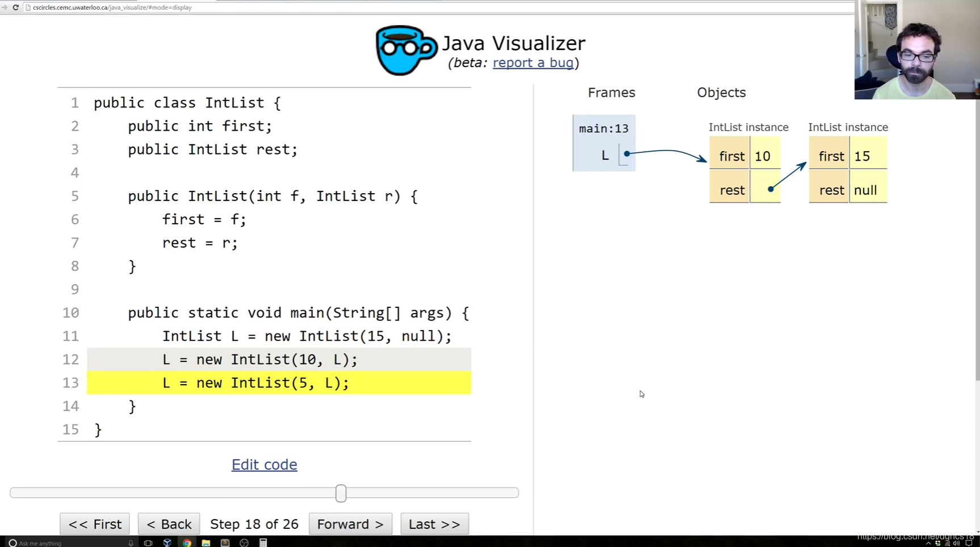Open File Explorer from the taskbar

pos(206,543)
